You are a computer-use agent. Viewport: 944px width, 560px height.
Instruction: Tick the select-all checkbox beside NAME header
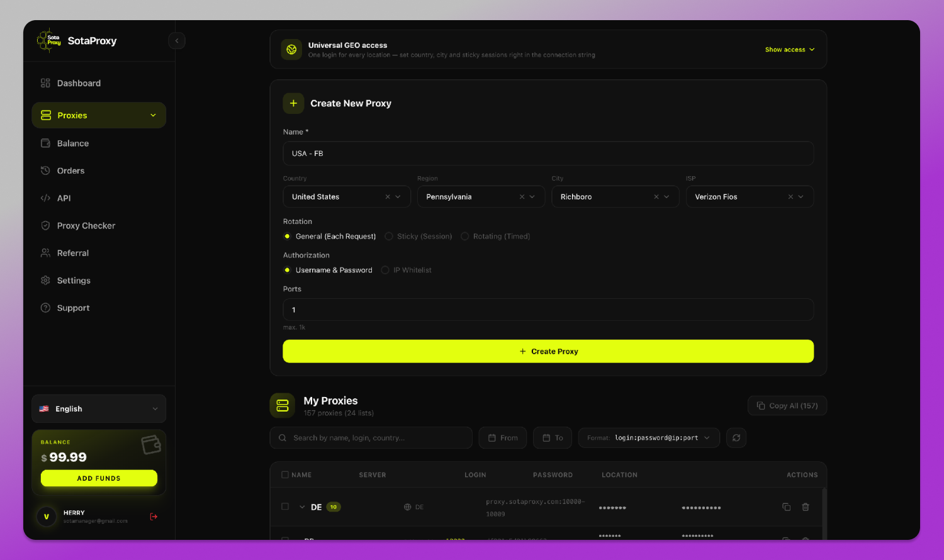click(285, 475)
